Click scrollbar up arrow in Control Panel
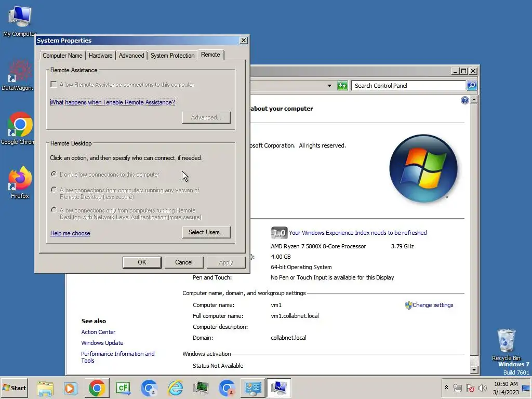532x399 pixels. (x=474, y=99)
